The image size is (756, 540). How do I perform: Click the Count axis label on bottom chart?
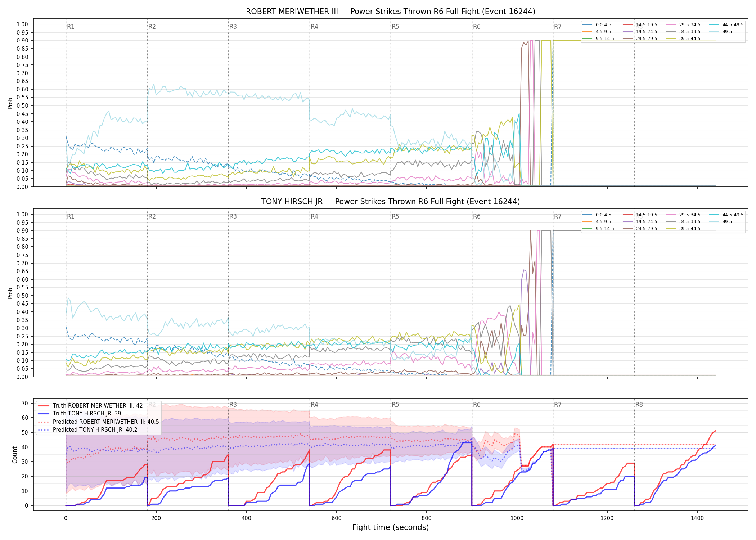[15, 455]
